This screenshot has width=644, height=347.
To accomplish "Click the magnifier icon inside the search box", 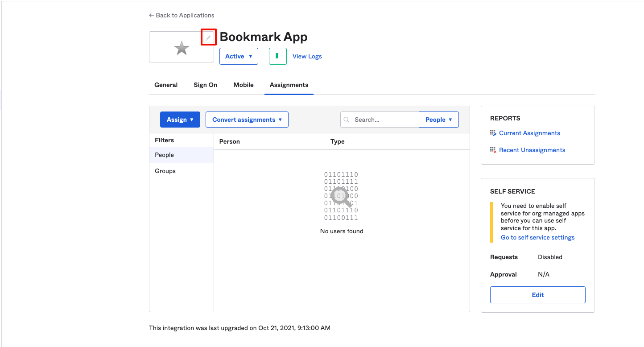I will [347, 119].
